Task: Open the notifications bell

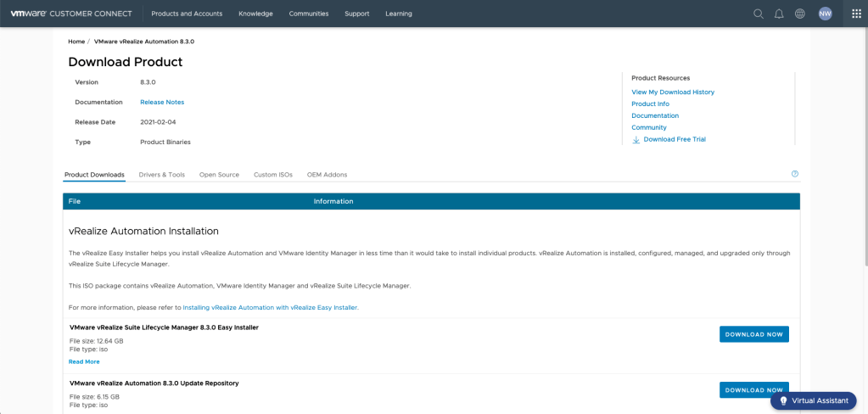Action: pos(779,14)
